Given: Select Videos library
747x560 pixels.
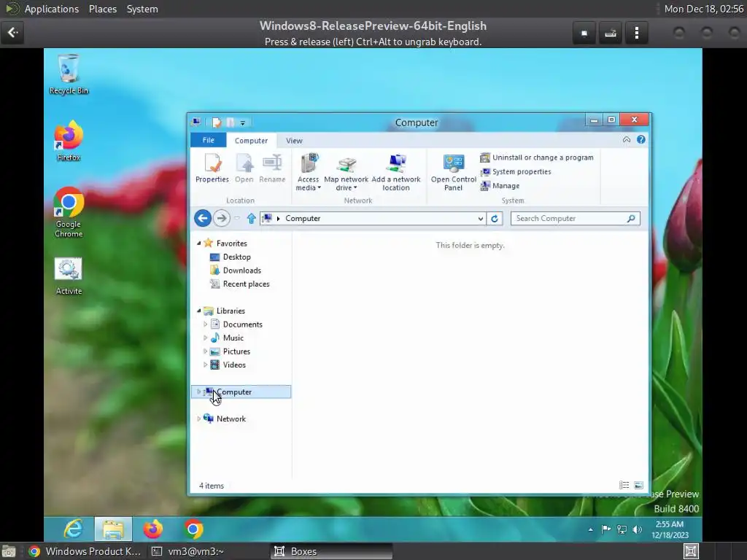Looking at the screenshot, I should click(228, 365).
